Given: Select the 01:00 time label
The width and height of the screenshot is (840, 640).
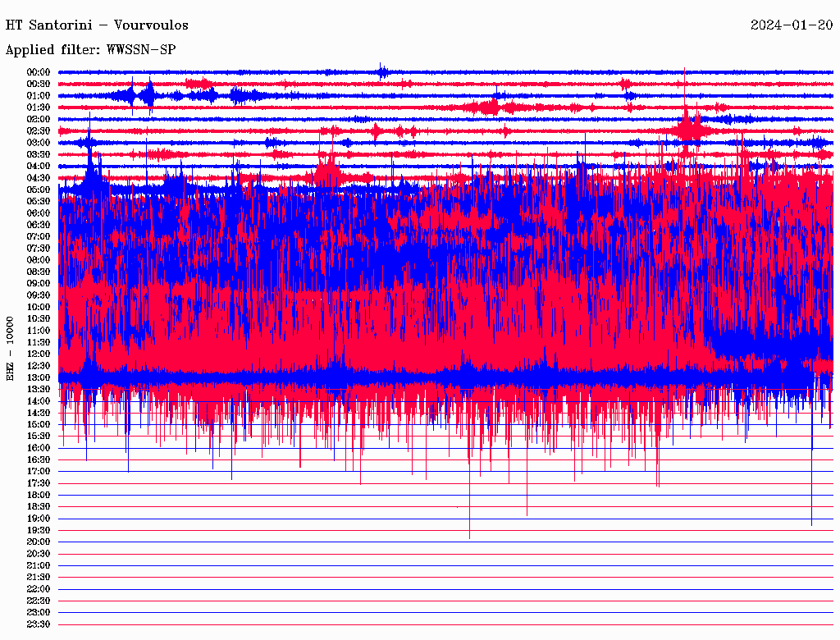Looking at the screenshot, I should [39, 96].
